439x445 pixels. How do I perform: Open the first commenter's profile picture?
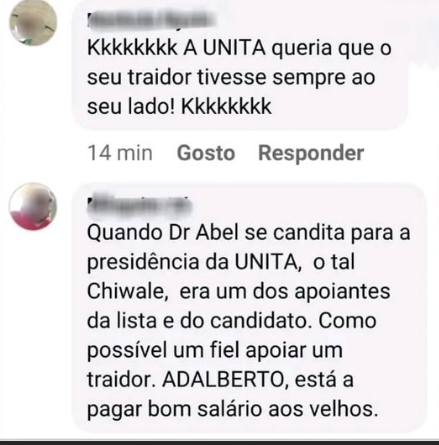click(33, 22)
